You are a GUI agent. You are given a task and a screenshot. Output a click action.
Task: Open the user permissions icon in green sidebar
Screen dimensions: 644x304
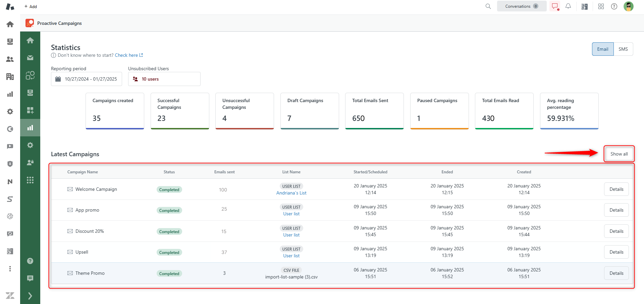[x=30, y=163]
